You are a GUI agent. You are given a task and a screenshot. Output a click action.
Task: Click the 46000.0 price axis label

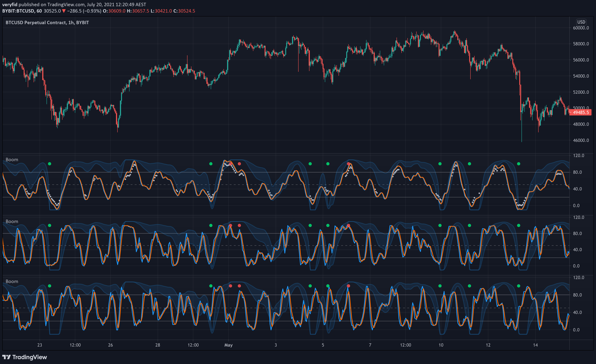pos(581,140)
